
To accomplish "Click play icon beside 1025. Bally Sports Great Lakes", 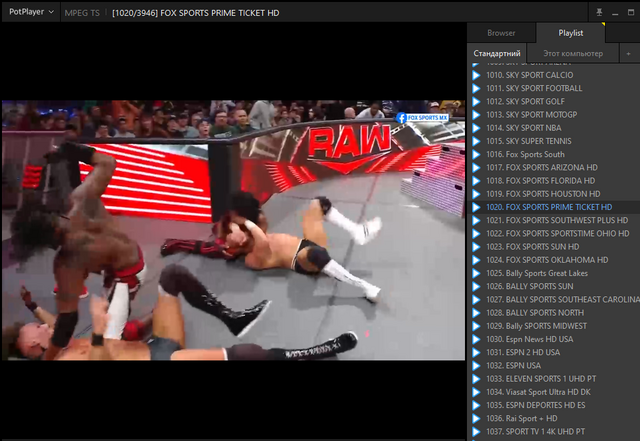I will (476, 273).
